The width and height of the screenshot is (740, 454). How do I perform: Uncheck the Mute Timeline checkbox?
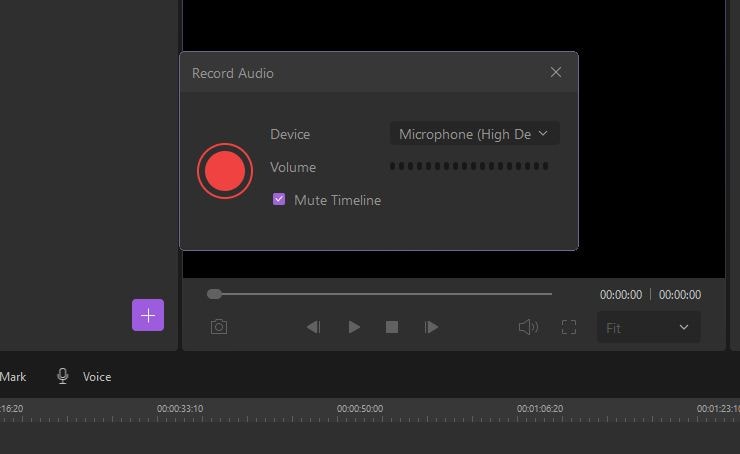point(279,199)
